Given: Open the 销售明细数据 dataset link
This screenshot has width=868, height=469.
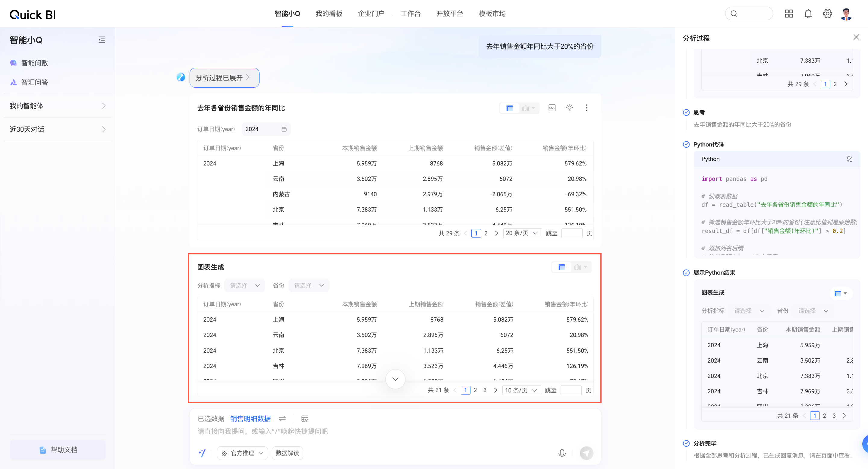Looking at the screenshot, I should pos(250,418).
